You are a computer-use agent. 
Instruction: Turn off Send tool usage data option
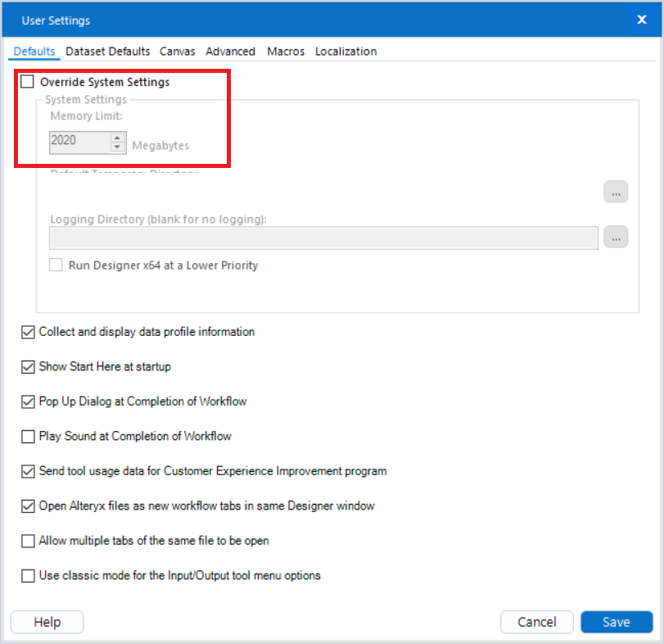pos(27,471)
